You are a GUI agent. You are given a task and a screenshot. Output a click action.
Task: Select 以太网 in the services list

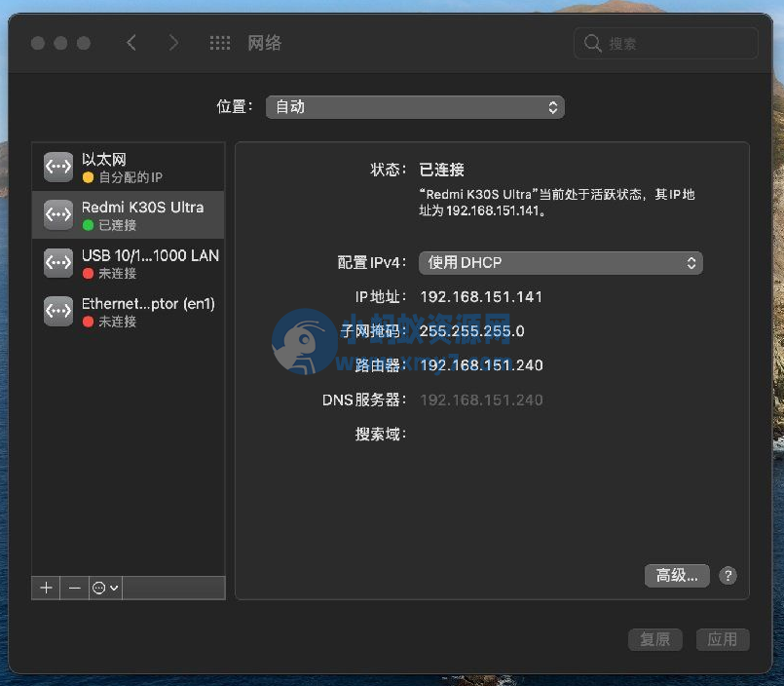coord(128,168)
